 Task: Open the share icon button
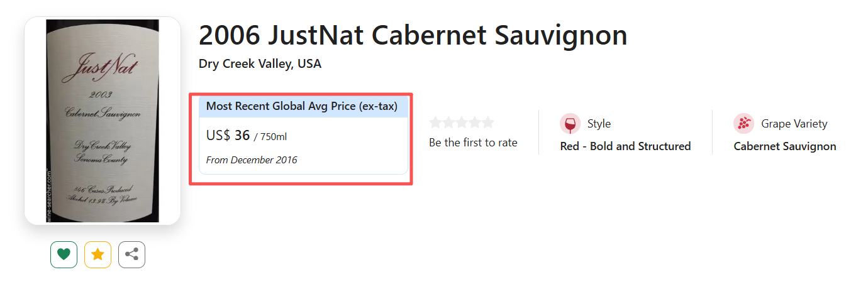point(131,254)
